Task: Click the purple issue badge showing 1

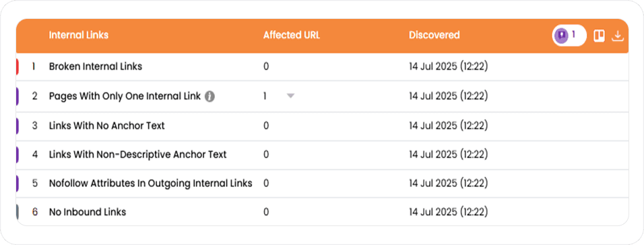Action: (569, 35)
